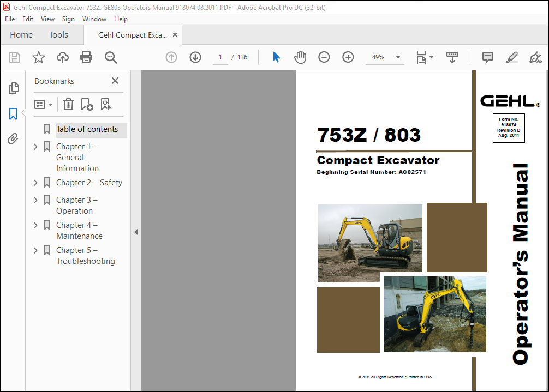Open the Sign menu
The width and height of the screenshot is (549, 392).
(x=68, y=19)
